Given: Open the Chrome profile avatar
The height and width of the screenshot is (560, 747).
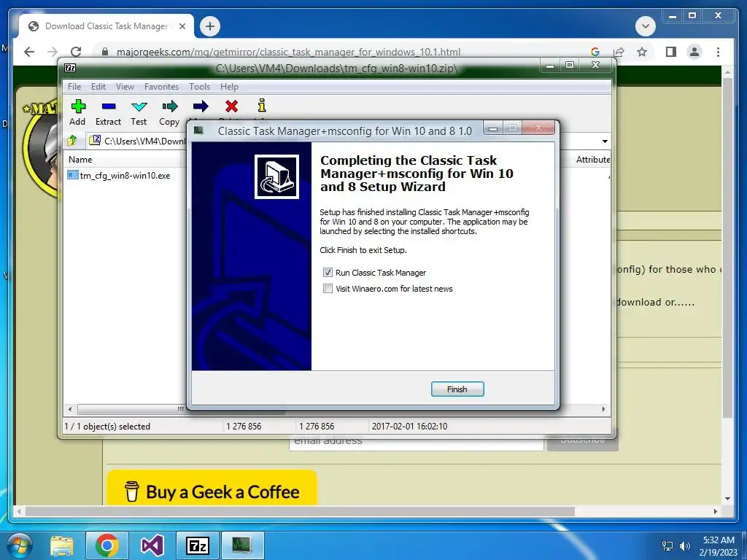Looking at the screenshot, I should click(694, 52).
